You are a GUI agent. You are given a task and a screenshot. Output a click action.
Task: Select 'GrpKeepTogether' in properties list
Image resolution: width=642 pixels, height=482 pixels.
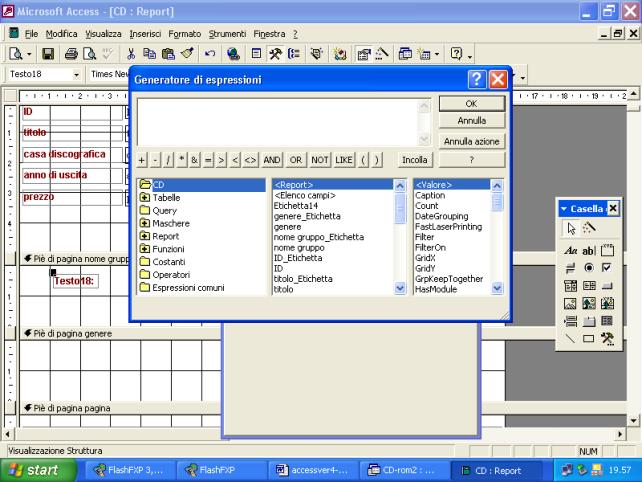point(449,279)
